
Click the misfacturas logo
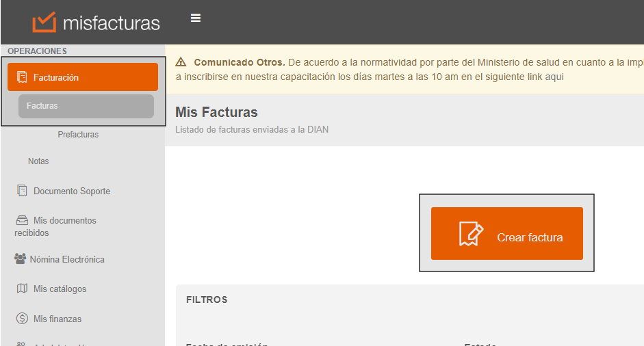pos(96,23)
